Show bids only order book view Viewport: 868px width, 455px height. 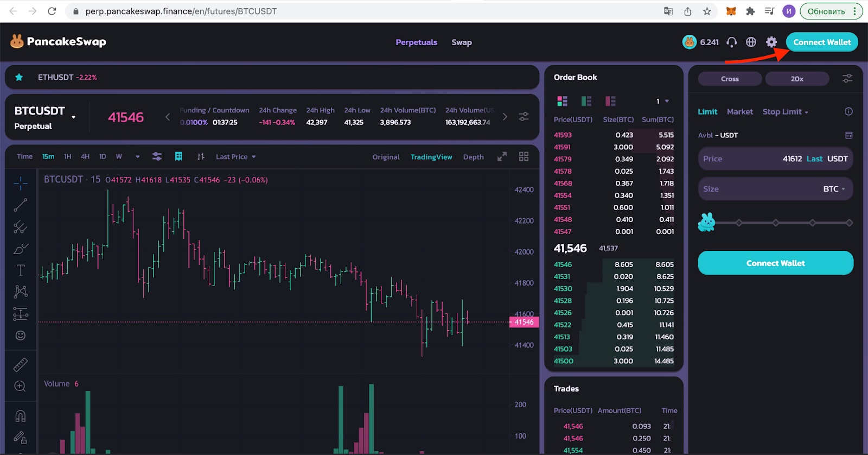click(x=586, y=101)
